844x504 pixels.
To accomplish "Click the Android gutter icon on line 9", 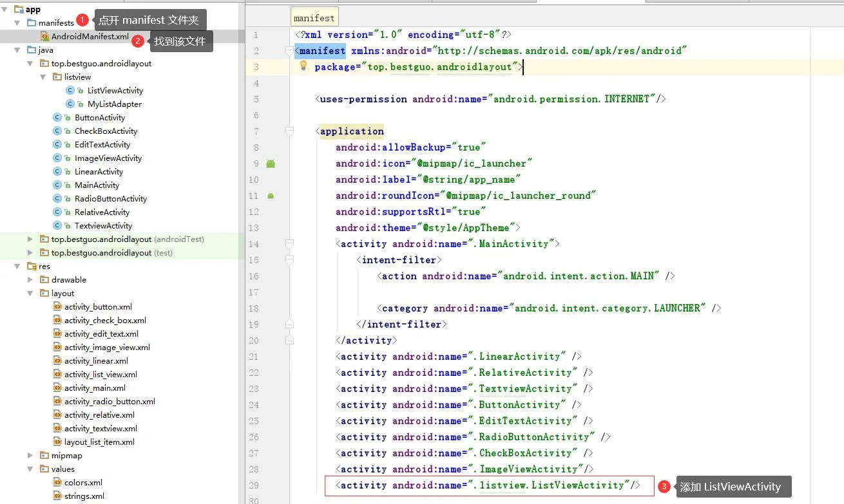I will (x=271, y=163).
